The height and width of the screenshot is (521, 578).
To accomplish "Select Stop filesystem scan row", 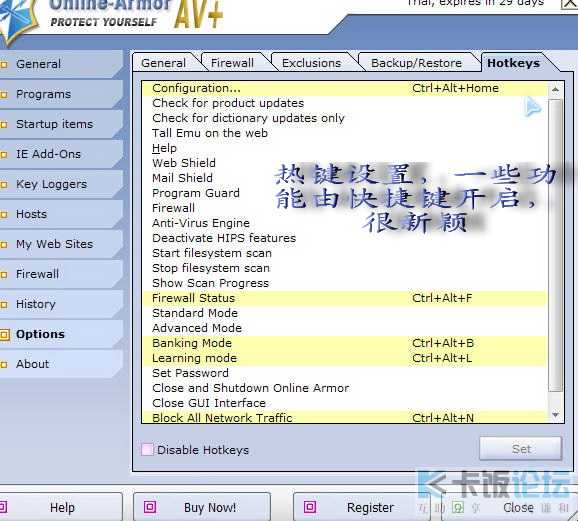I will 345,268.
